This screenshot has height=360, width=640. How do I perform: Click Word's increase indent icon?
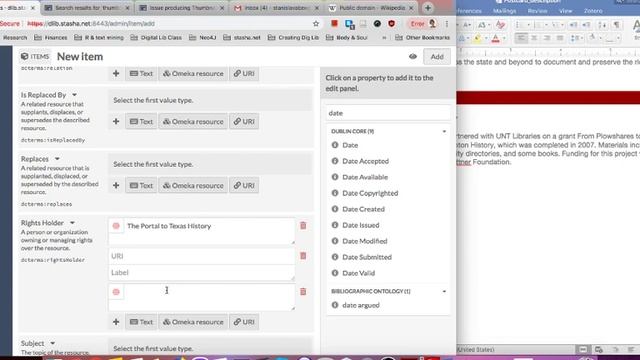click(x=586, y=25)
